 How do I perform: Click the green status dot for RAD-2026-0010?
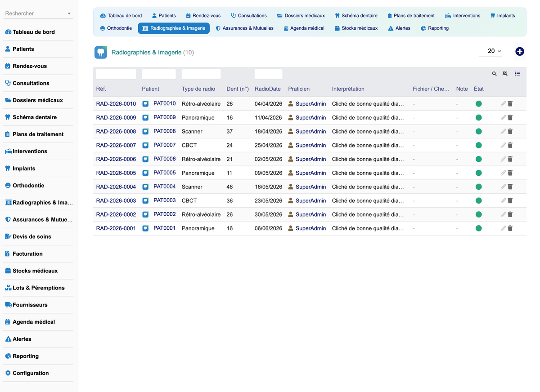pos(479,104)
